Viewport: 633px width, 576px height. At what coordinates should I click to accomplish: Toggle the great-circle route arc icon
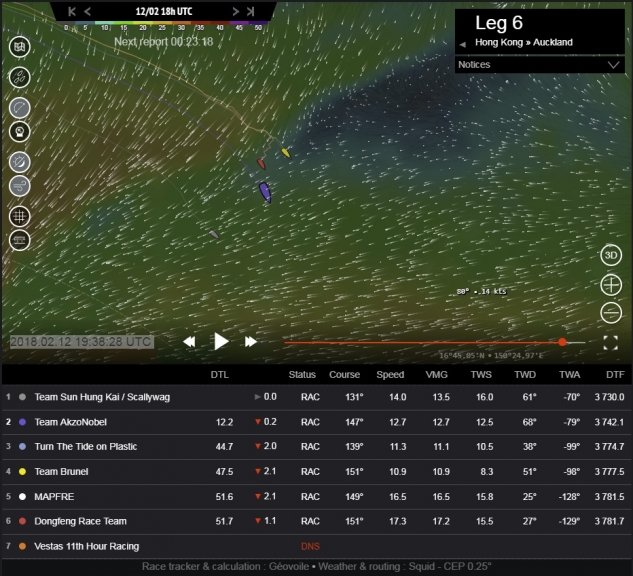[x=19, y=108]
